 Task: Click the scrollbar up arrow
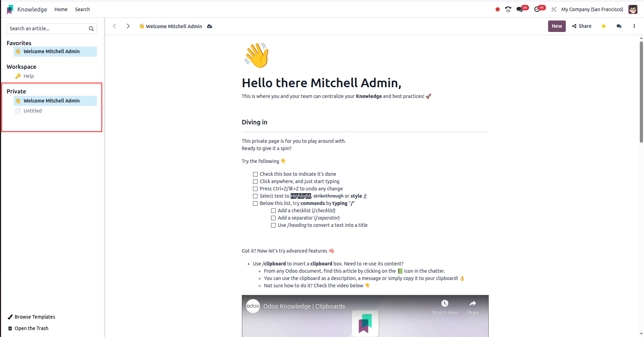[x=641, y=38]
